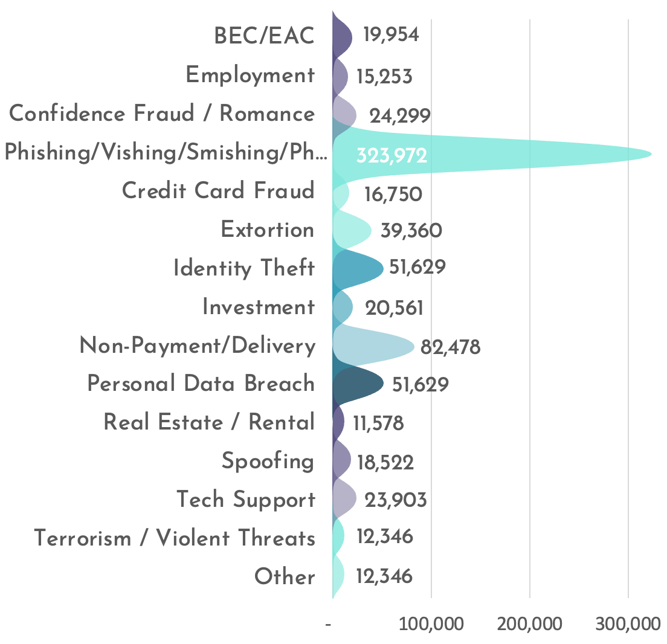Select the BEC/EAC category label
Image resolution: width=667 pixels, height=644 pixels.
264,36
